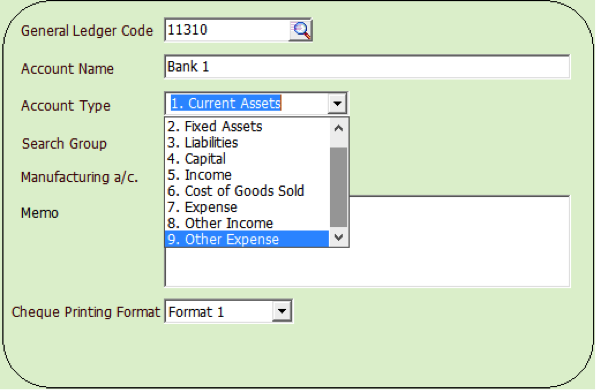Select '2. Fixed Assets' from the list
Viewport: 596px width, 390px height.
247,126
